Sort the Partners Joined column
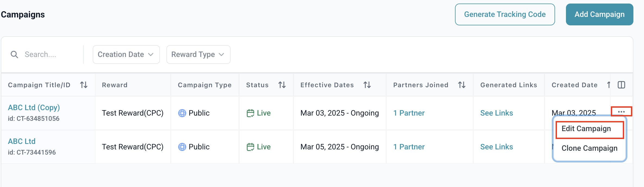This screenshot has height=187, width=644. [x=462, y=85]
